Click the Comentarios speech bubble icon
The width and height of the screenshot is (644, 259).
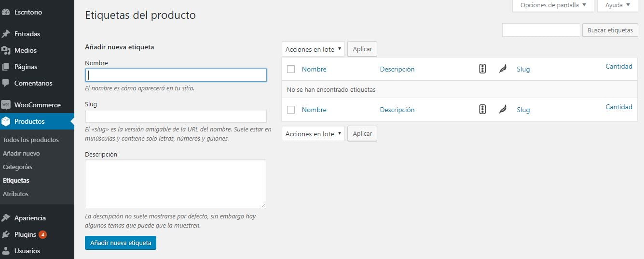coord(6,83)
